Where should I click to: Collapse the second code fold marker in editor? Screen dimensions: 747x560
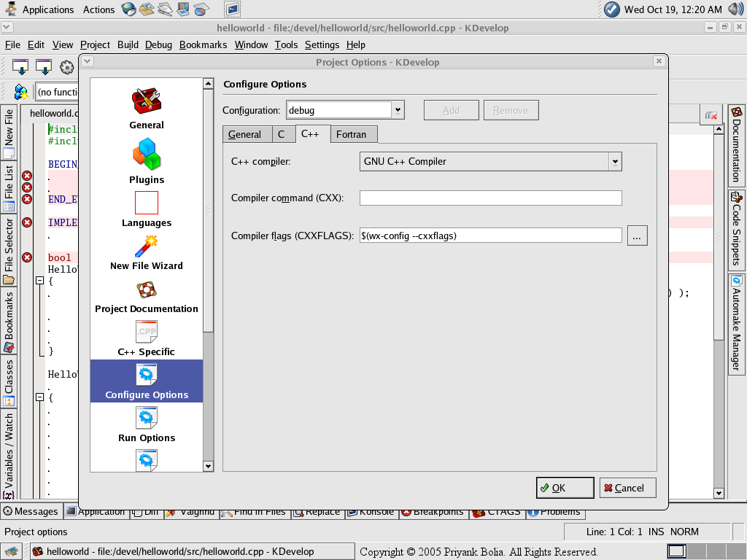40,397
